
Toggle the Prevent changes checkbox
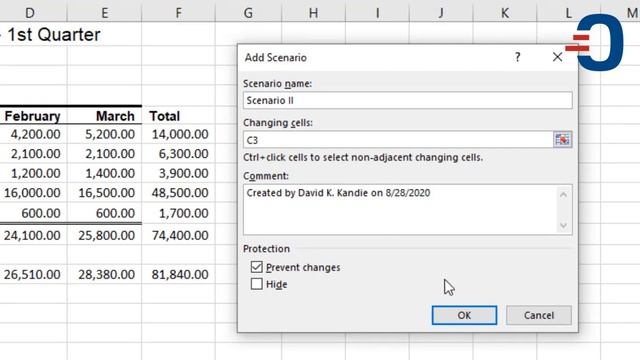tap(256, 267)
